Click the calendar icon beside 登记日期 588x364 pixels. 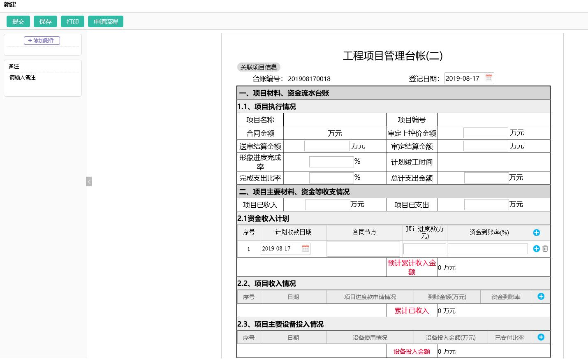(488, 78)
